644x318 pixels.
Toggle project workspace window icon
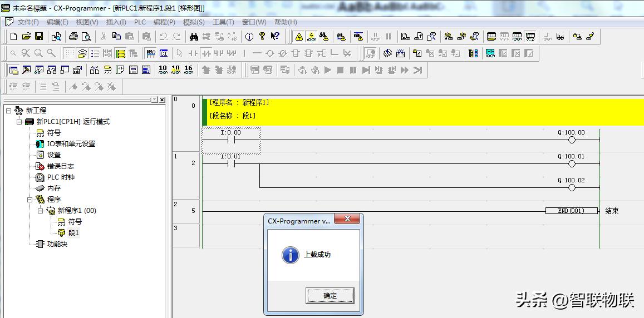13,70
